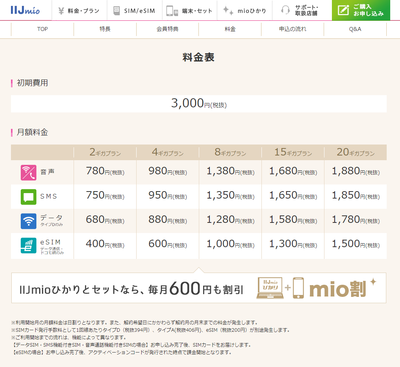Click the 3,000円 initial fee value
Viewport: 400px width, 367px height.
199,103
